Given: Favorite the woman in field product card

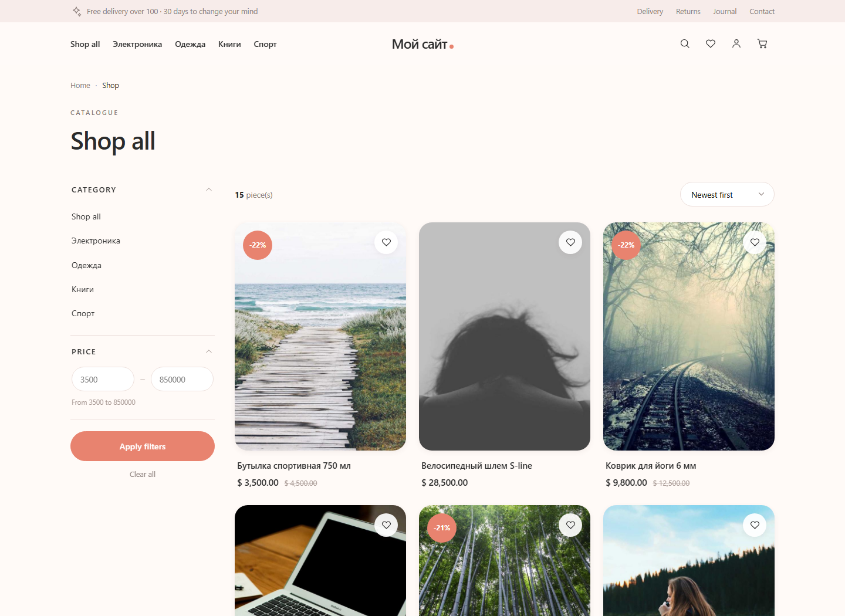Looking at the screenshot, I should tap(755, 525).
